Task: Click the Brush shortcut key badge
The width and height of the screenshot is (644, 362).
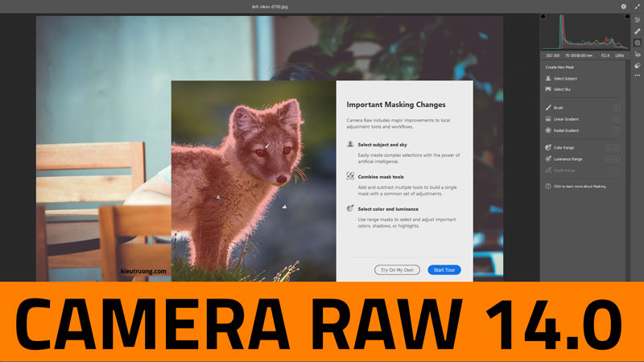Action: (616, 108)
